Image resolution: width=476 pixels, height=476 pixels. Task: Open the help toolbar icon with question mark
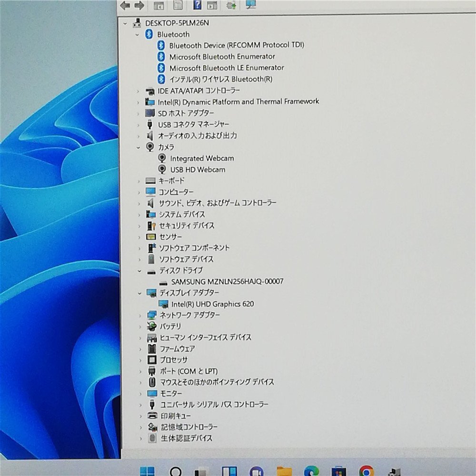pyautogui.click(x=197, y=5)
